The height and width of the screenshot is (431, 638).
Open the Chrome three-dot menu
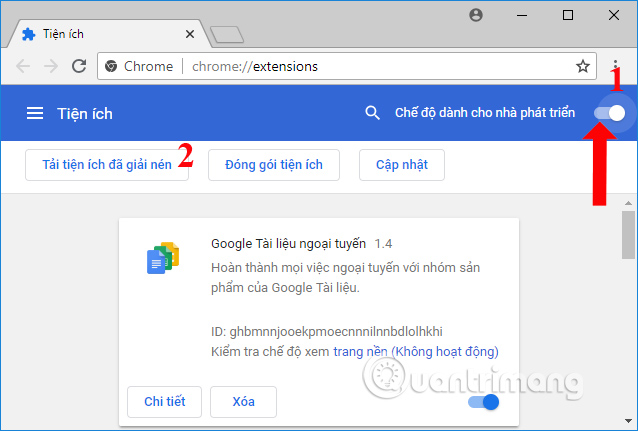(615, 65)
